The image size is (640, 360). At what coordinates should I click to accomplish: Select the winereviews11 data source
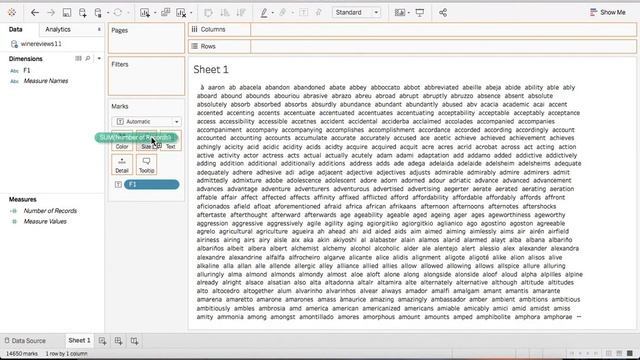[41, 44]
